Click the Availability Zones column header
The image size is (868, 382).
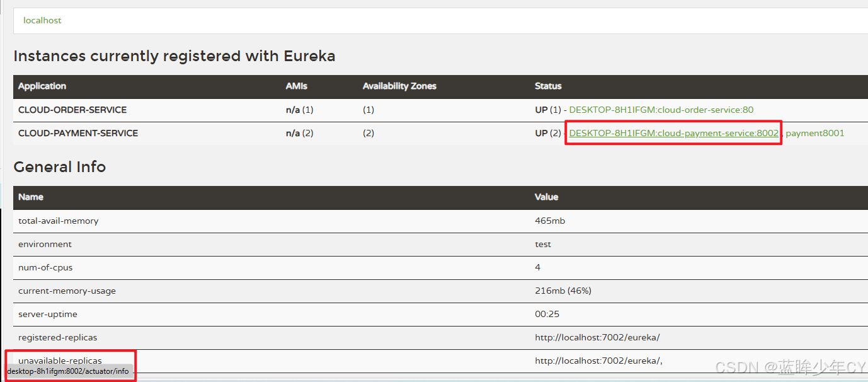point(399,86)
